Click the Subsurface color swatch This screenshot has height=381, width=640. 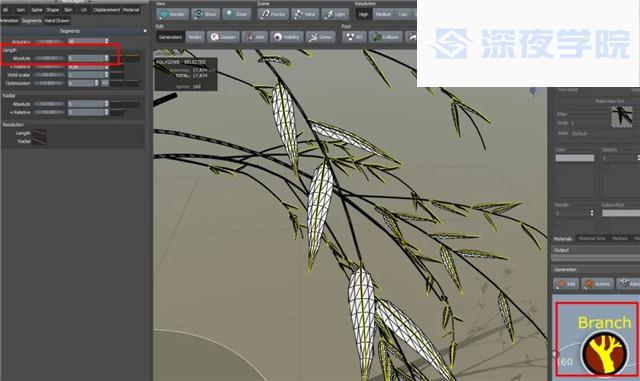tap(621, 213)
